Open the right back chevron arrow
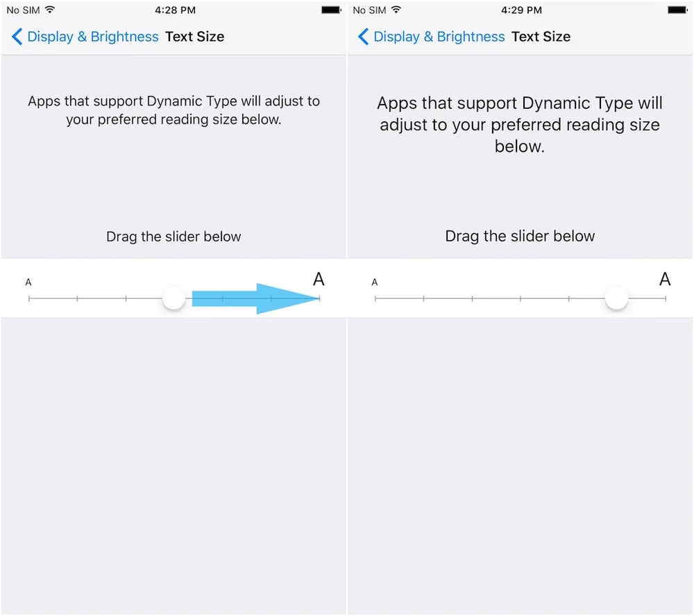This screenshot has height=616, width=694. (363, 37)
